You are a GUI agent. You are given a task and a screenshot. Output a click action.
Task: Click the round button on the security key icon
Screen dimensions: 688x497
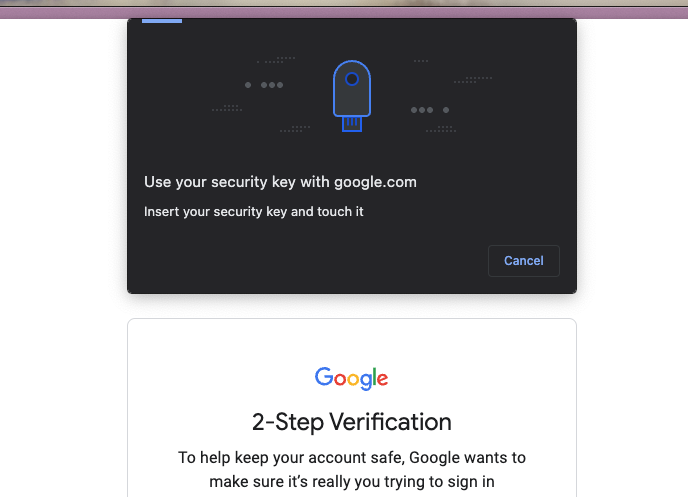pos(352,79)
